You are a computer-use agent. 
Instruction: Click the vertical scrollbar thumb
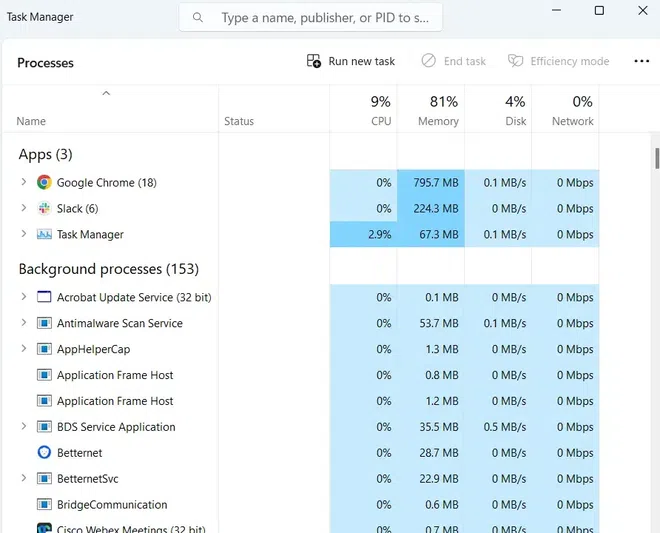coord(657,158)
